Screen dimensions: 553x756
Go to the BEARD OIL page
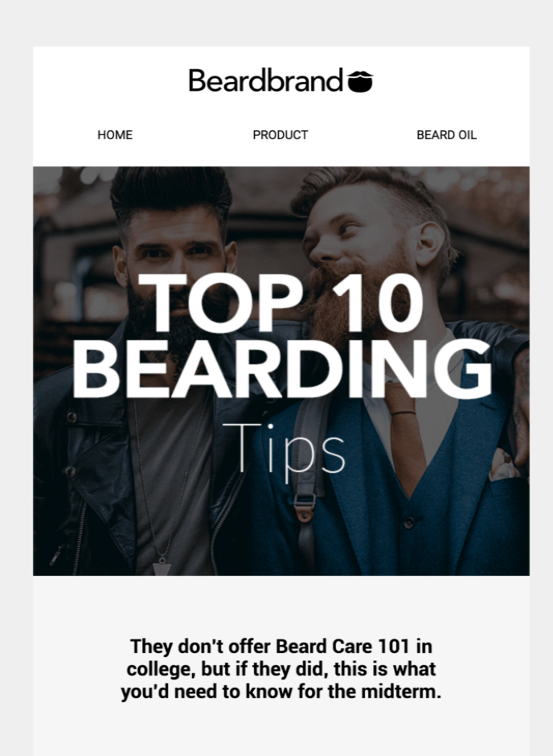pyautogui.click(x=447, y=135)
